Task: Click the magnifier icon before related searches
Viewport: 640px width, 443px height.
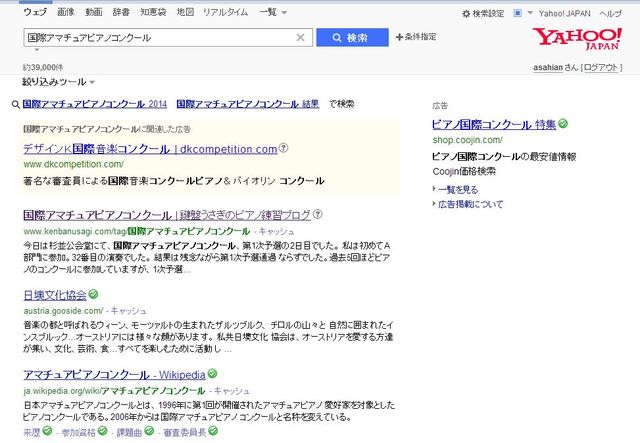Action: [16, 105]
